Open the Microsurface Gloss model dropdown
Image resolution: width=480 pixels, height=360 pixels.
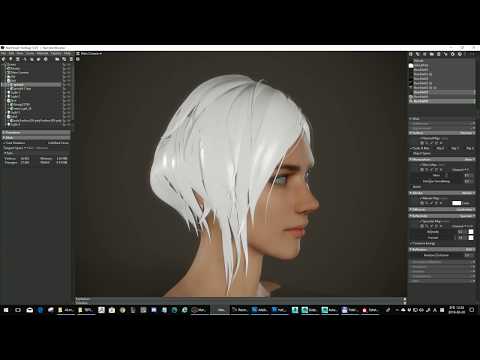click(468, 159)
